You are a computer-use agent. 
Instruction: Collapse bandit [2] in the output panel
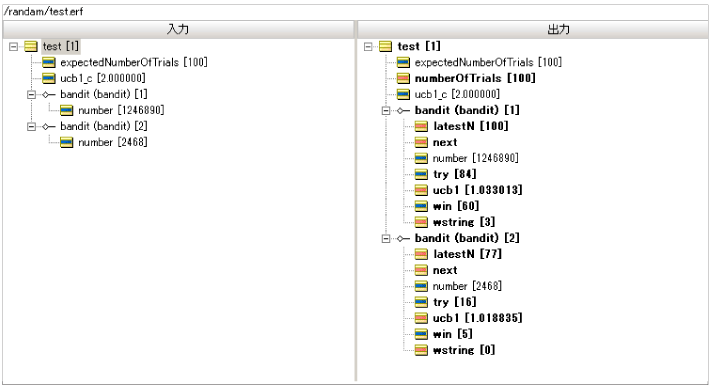(386, 238)
